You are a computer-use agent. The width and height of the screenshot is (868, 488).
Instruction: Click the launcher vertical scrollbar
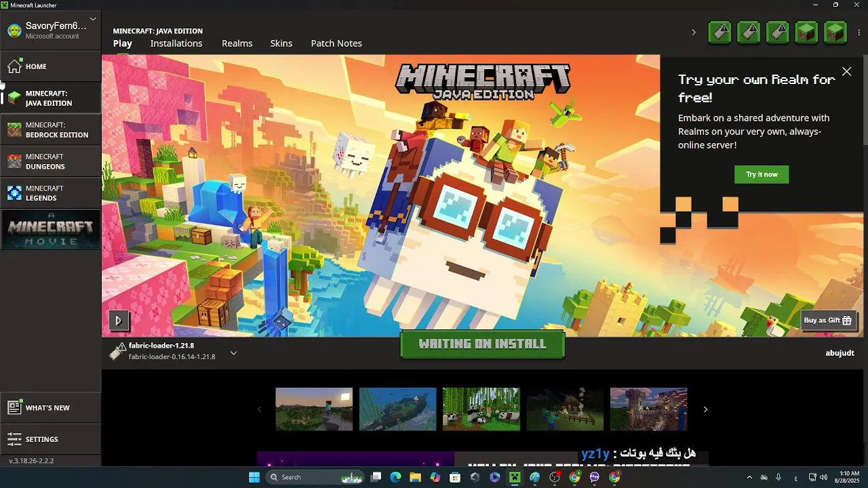[865, 99]
